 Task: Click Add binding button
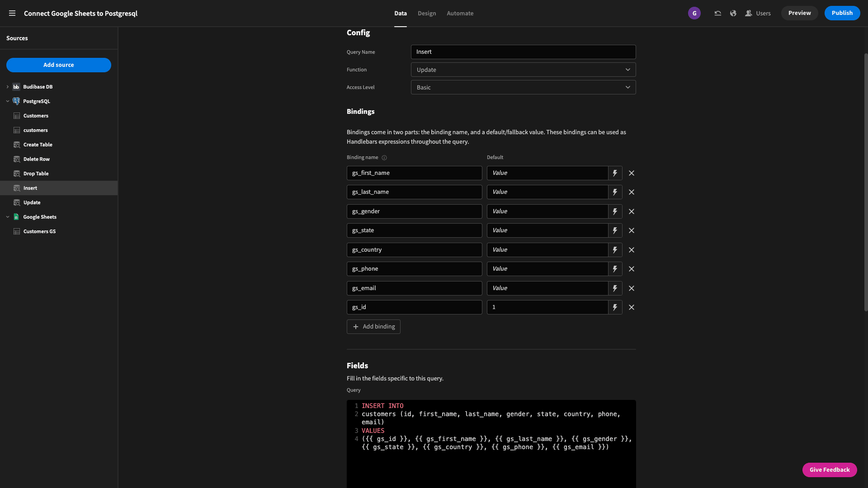click(373, 327)
